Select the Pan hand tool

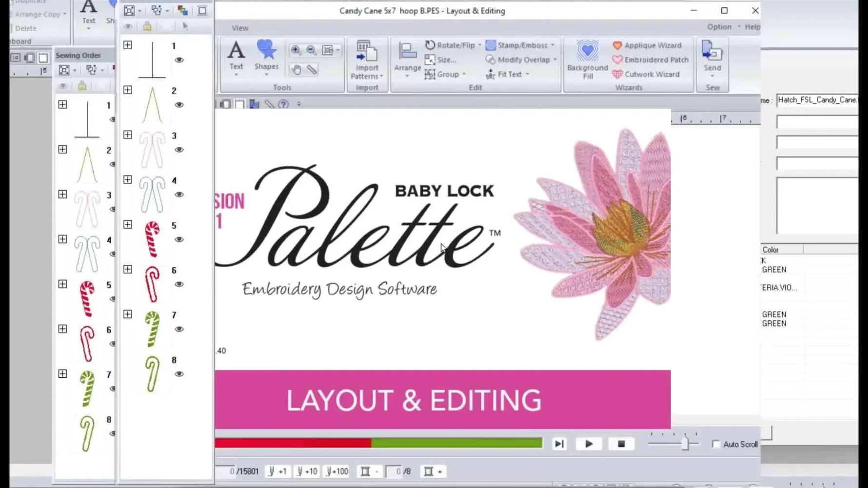pos(296,70)
